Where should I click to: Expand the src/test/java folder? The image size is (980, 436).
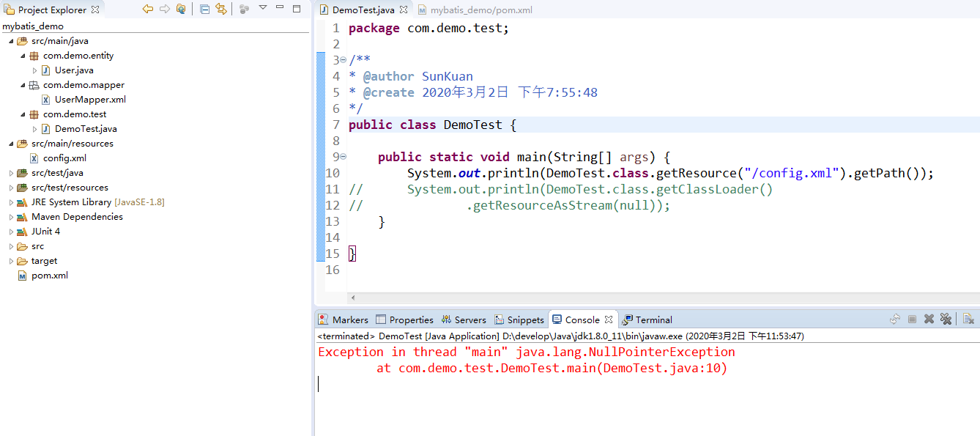[11, 173]
